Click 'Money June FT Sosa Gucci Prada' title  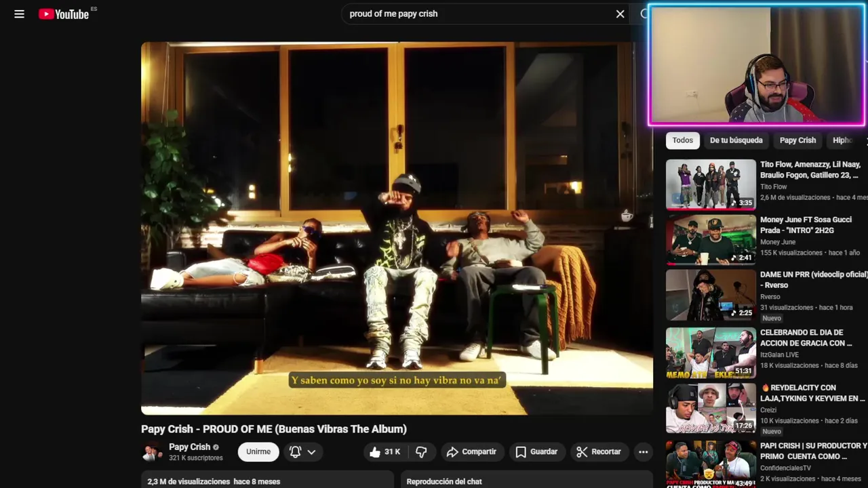pyautogui.click(x=806, y=225)
